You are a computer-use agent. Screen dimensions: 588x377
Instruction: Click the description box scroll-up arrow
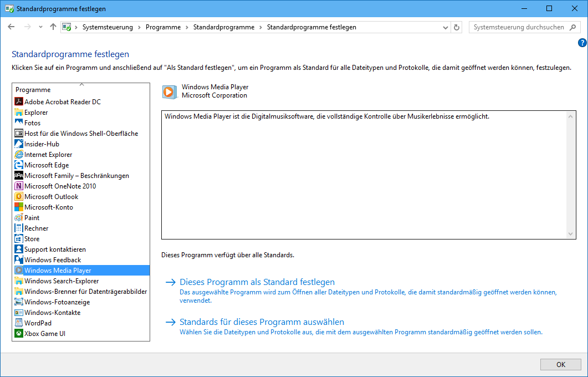[570, 116]
